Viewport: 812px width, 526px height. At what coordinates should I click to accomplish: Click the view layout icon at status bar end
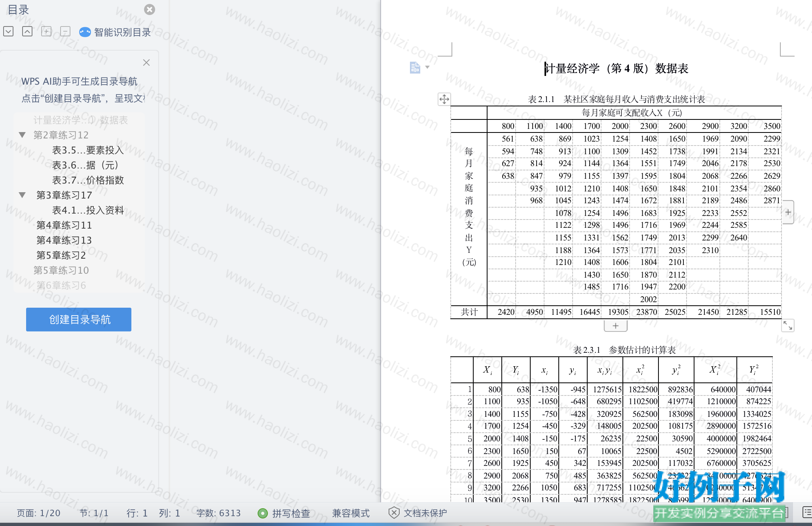click(x=807, y=513)
